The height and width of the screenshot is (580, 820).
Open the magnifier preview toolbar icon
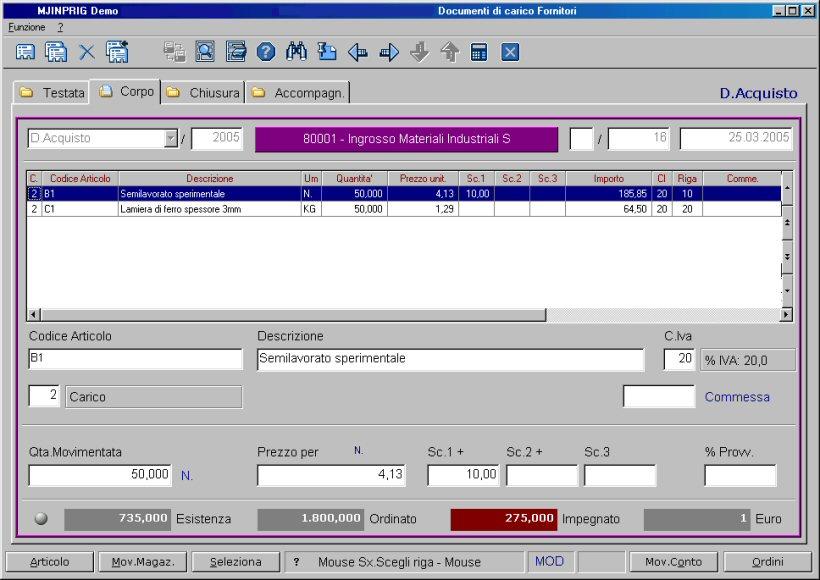pyautogui.click(x=205, y=52)
